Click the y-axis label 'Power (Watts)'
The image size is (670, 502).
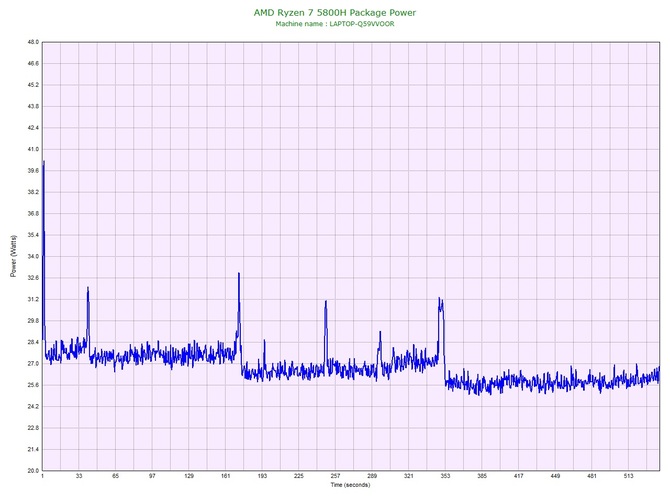click(x=13, y=256)
